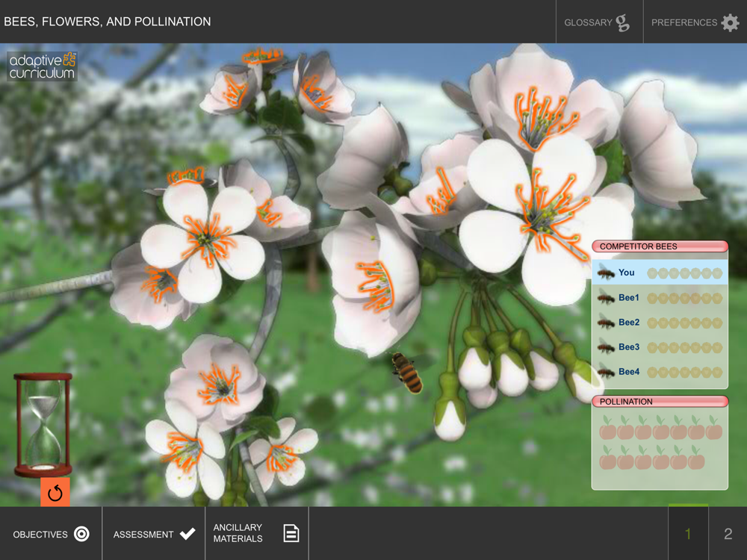Open Ancillary Materials document icon
The width and height of the screenshot is (747, 560).
pos(291,533)
